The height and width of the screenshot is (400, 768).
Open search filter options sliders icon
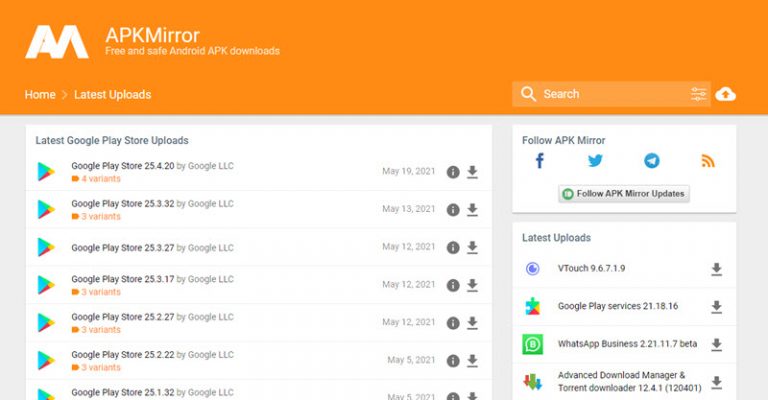pos(698,94)
